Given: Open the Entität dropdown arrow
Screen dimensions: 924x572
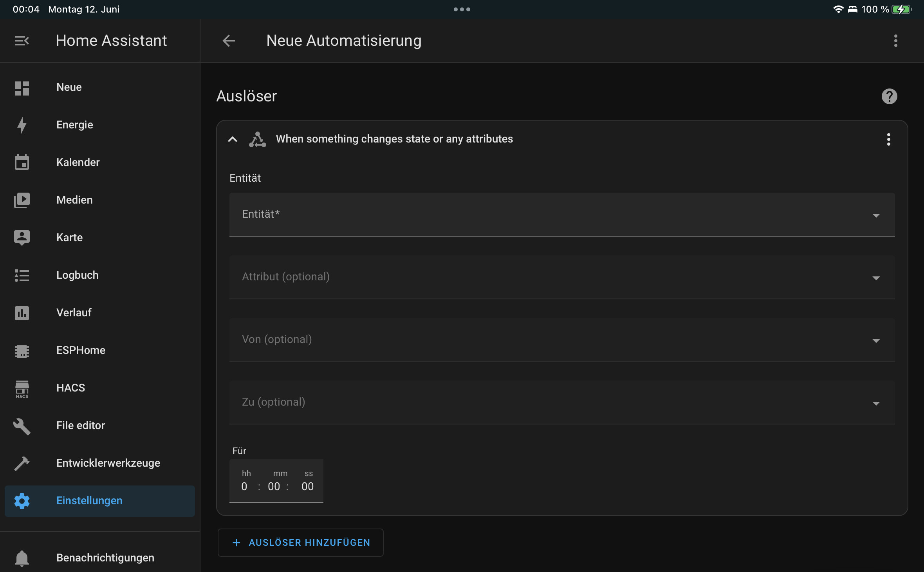Looking at the screenshot, I should [876, 215].
